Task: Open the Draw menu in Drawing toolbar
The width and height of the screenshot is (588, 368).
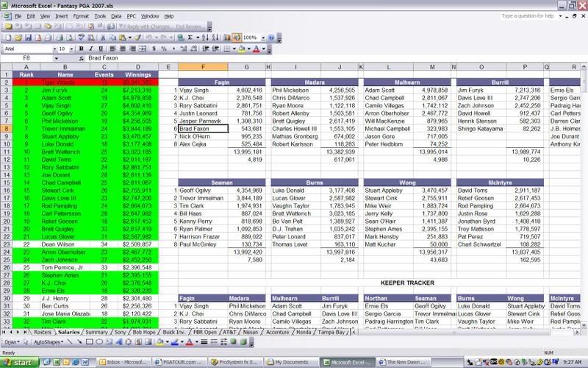Action: [x=12, y=342]
